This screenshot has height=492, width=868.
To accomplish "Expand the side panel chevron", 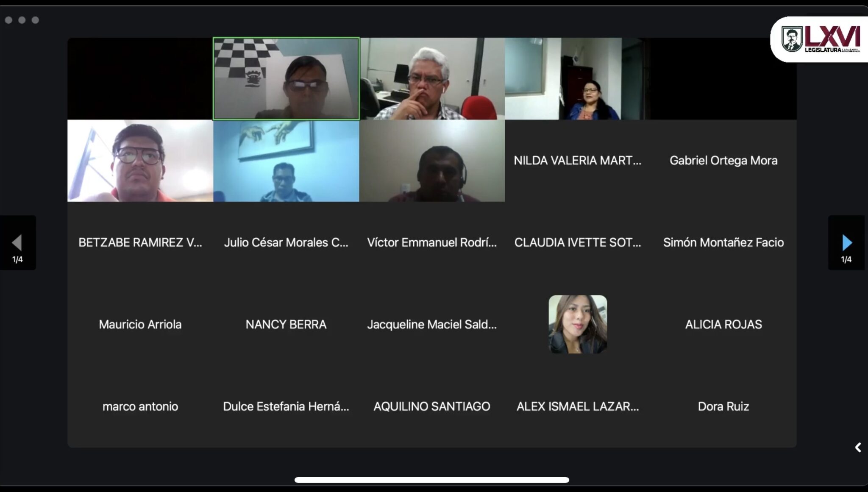I will 858,448.
